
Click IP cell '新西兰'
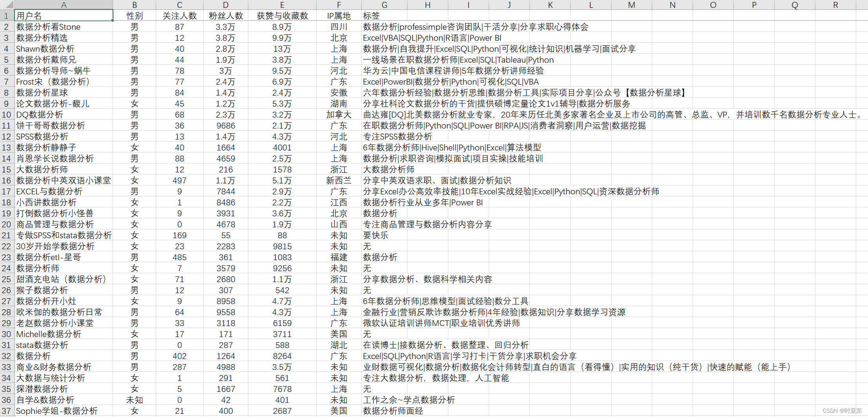[x=339, y=181]
